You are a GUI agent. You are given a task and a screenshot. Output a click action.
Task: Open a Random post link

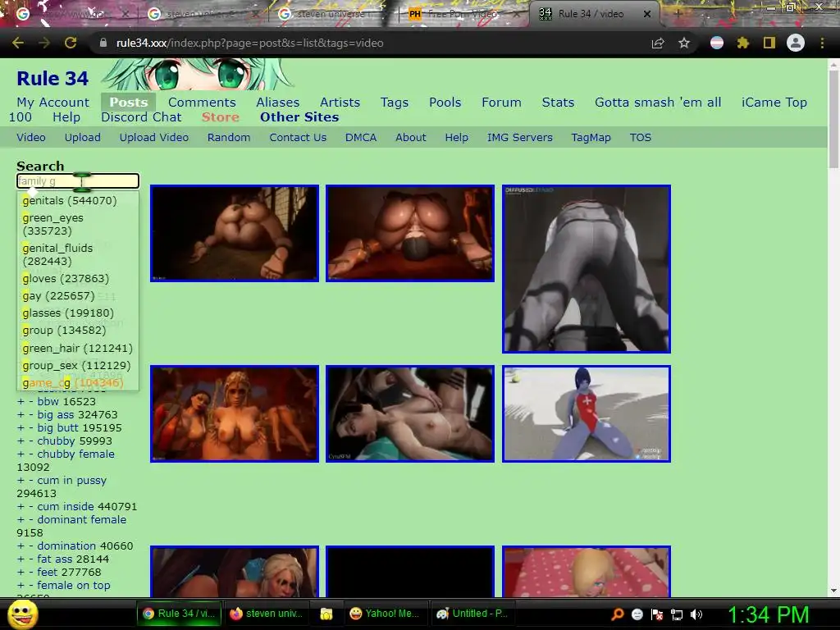pyautogui.click(x=229, y=138)
